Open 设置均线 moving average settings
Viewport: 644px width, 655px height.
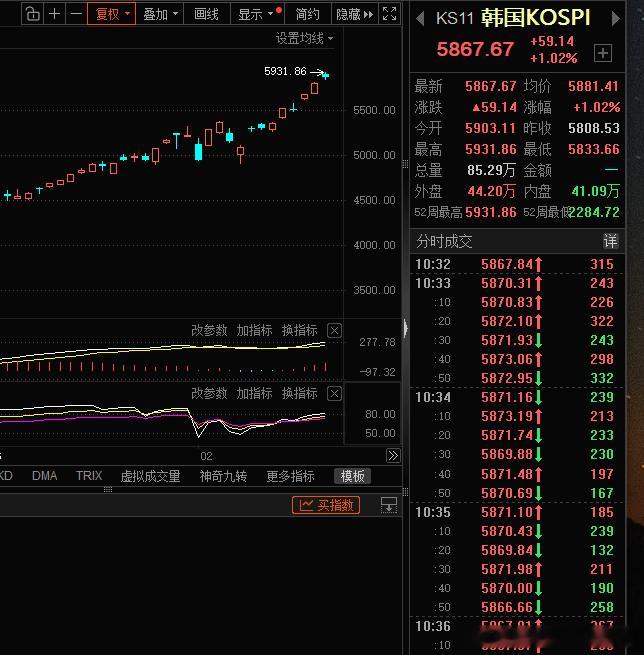click(304, 38)
